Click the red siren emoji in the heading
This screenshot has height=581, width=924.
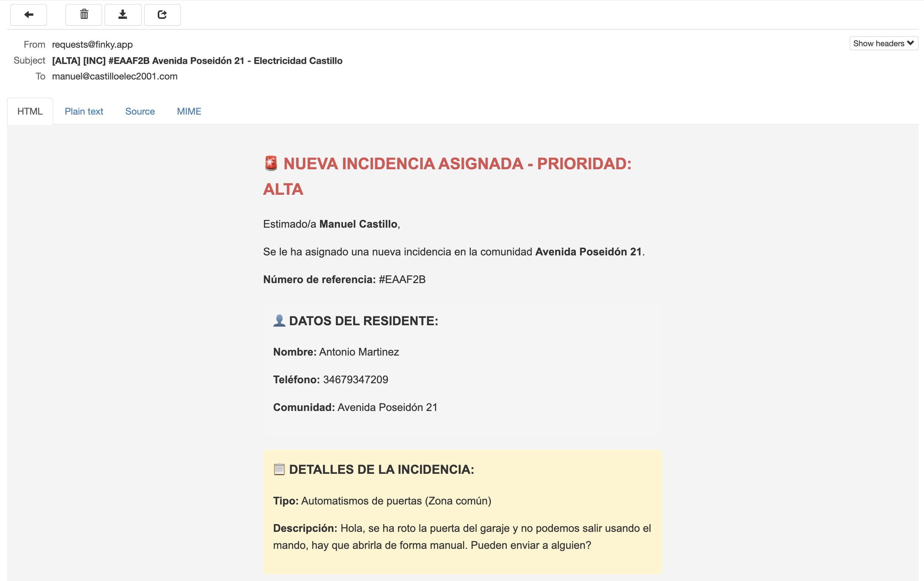point(270,164)
